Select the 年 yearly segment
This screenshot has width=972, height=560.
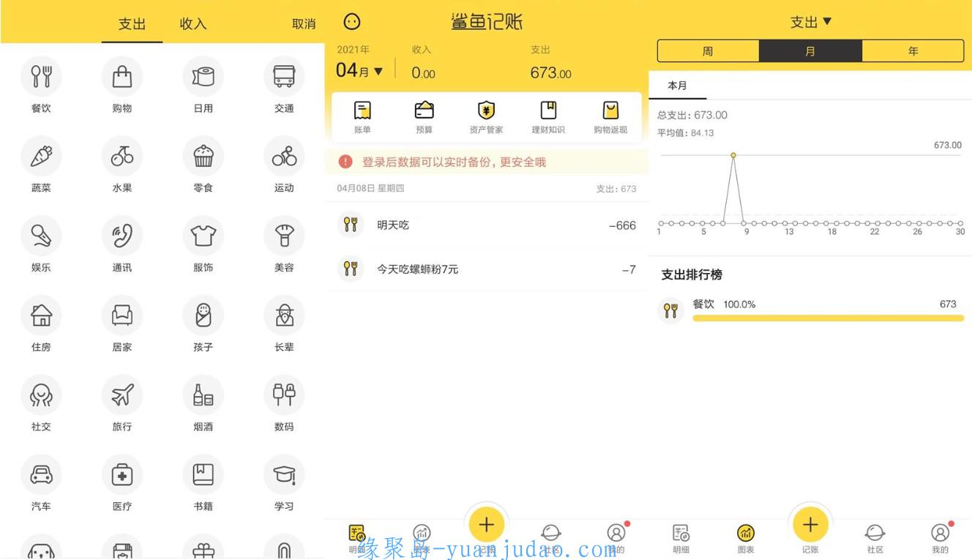point(913,51)
